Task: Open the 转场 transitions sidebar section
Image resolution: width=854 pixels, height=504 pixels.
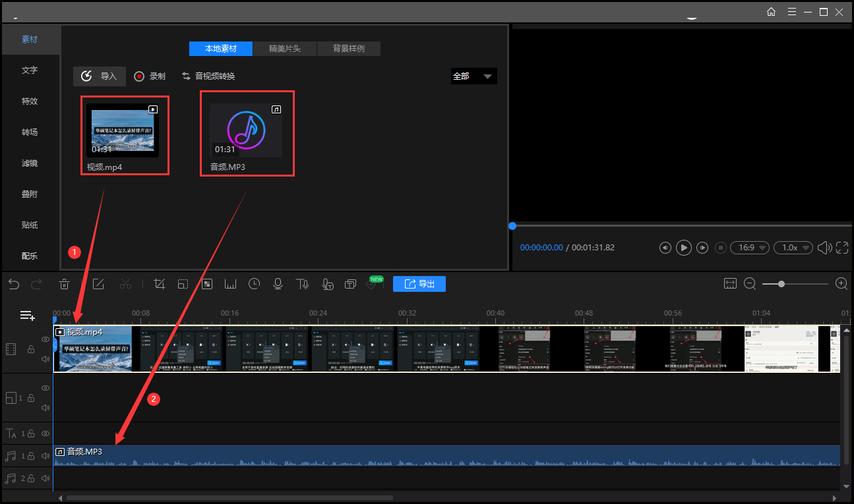Action: (30, 132)
